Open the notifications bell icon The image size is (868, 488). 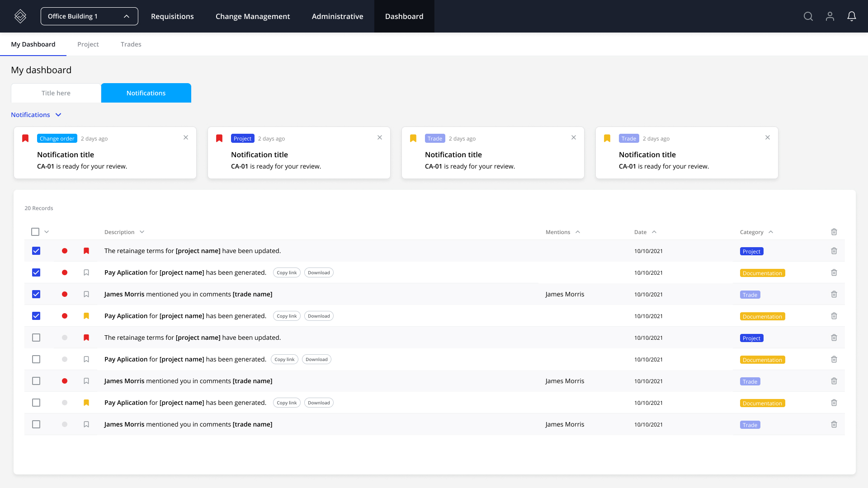(852, 16)
